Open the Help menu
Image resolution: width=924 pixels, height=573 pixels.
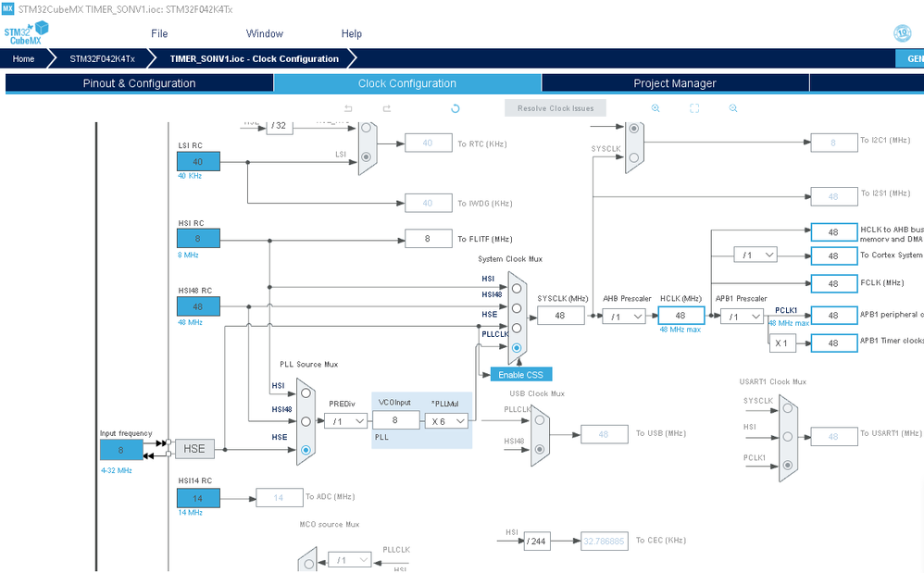pos(352,33)
